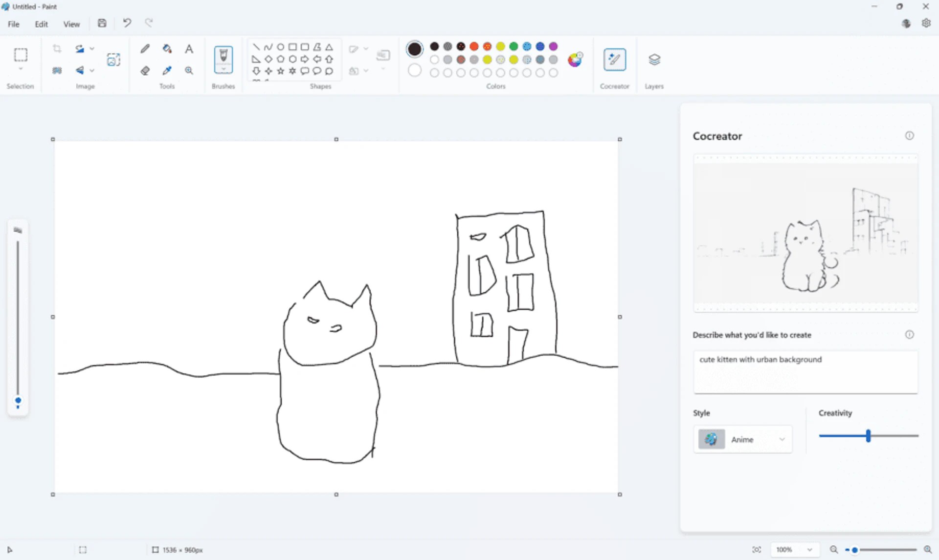Image resolution: width=939 pixels, height=560 pixels.
Task: Click the Creativity slider handle
Action: tap(868, 435)
